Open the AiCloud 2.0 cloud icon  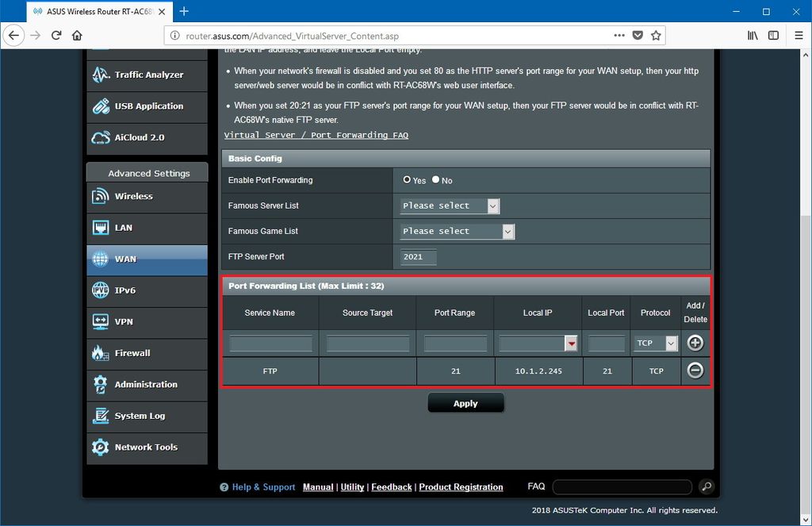point(101,138)
